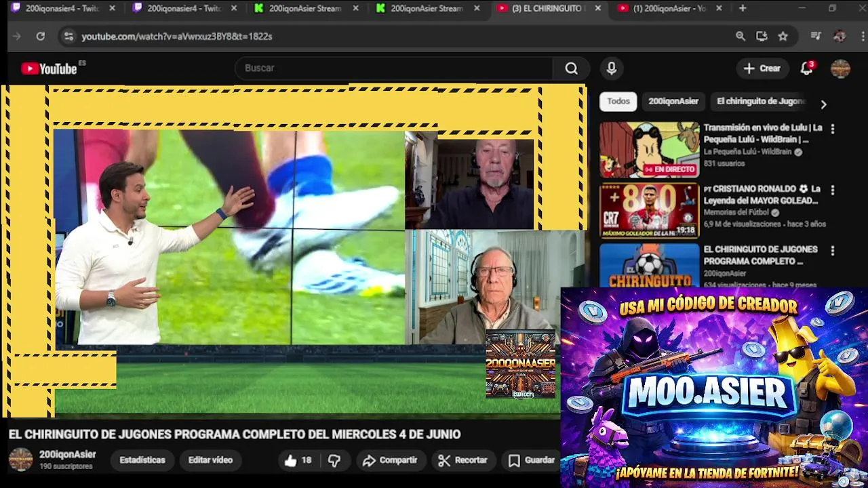Click inside the Buscar search field
The height and width of the screenshot is (488, 868).
point(393,68)
